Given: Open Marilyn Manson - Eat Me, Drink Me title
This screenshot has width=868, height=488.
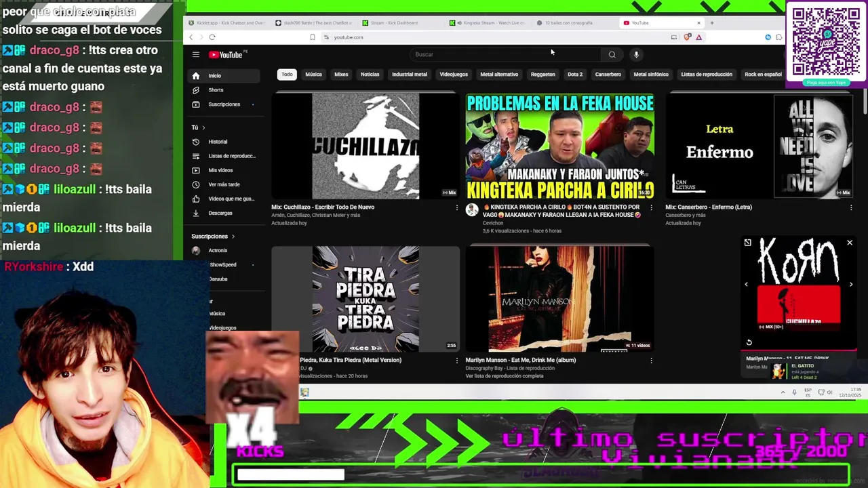Looking at the screenshot, I should click(521, 360).
